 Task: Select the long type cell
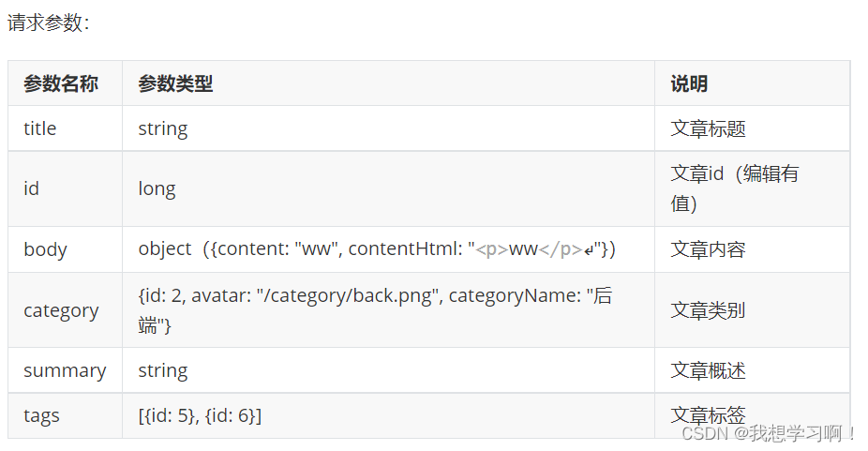157,188
